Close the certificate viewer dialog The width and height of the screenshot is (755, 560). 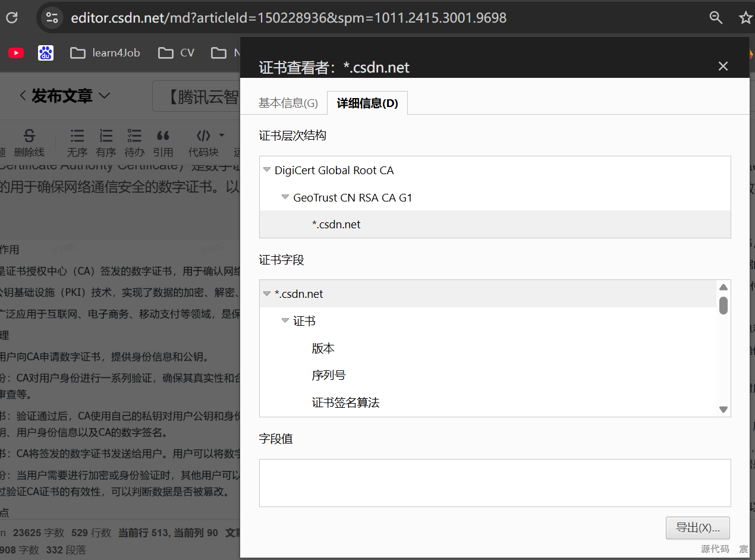pos(723,66)
